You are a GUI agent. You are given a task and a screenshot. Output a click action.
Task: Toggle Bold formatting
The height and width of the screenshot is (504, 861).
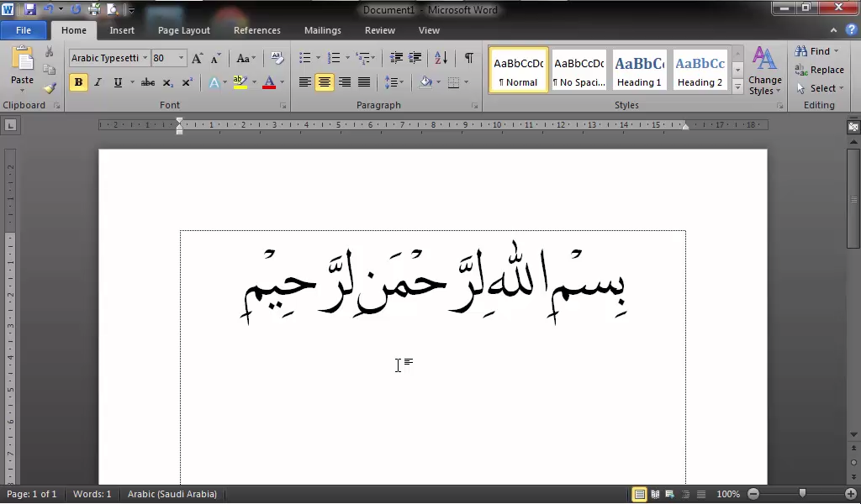pos(78,82)
